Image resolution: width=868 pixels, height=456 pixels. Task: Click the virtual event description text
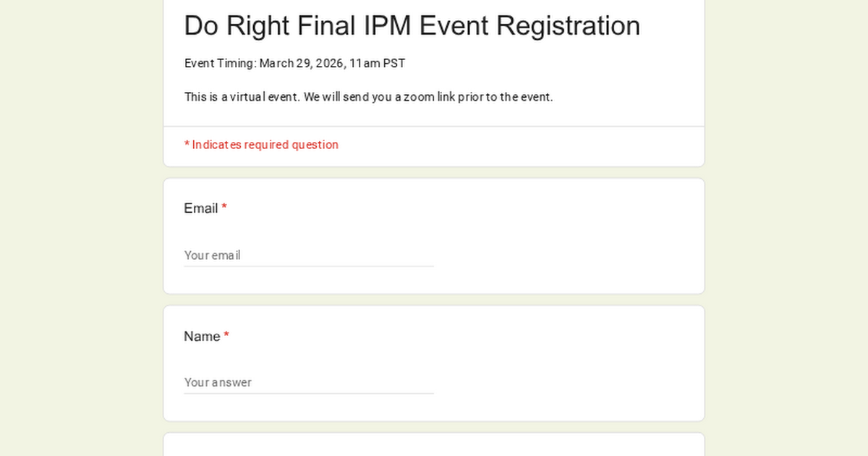point(369,96)
